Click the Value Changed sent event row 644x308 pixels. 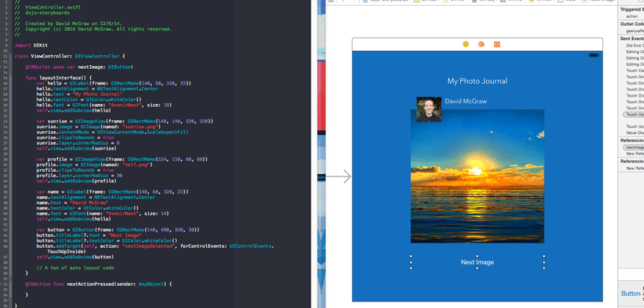[634, 133]
